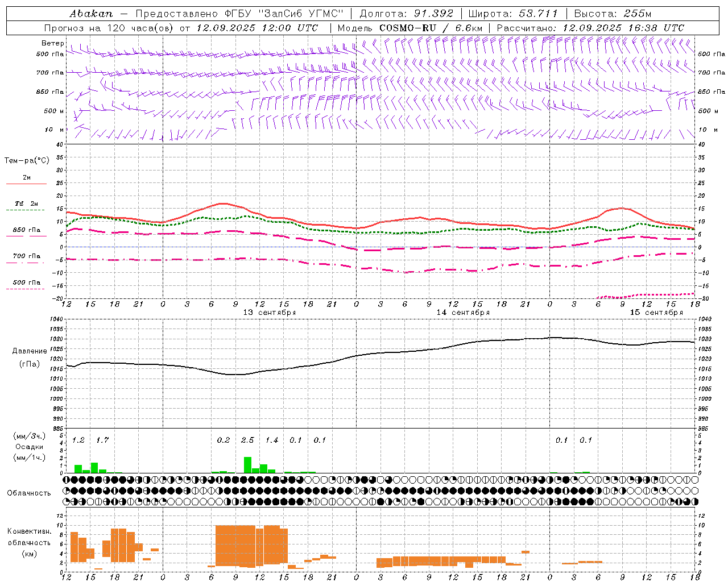Click the "Конвективн." convective cloud label
The image size is (728, 582).
click(30, 531)
